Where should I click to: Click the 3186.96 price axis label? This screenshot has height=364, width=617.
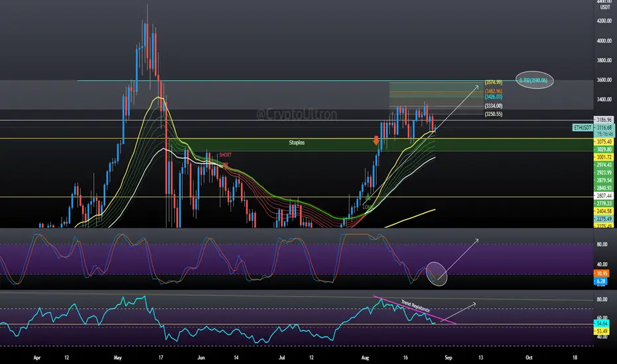[604, 120]
